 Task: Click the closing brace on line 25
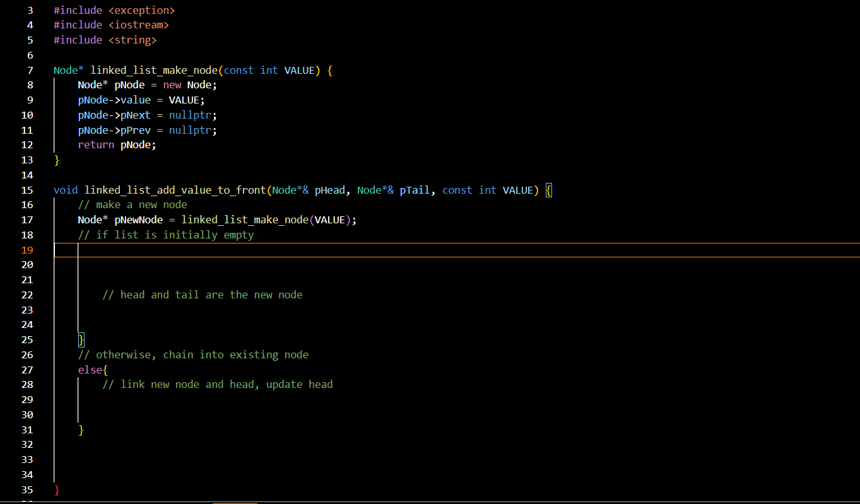tap(81, 339)
